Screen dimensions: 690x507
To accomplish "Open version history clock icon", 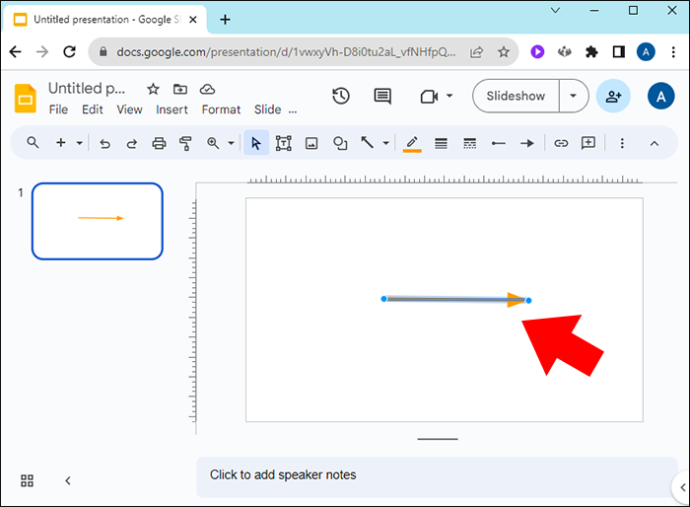I will coord(341,96).
